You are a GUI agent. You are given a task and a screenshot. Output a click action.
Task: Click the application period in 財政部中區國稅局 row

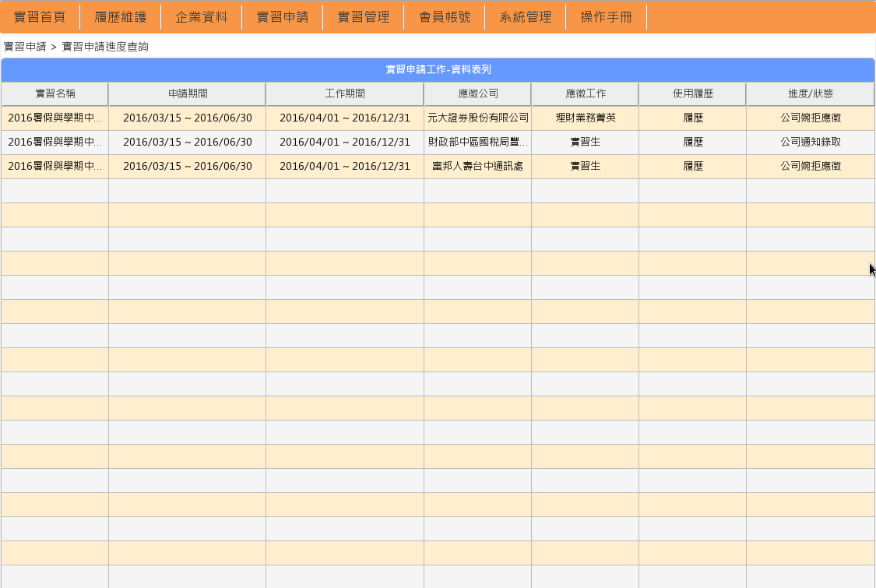(x=187, y=142)
